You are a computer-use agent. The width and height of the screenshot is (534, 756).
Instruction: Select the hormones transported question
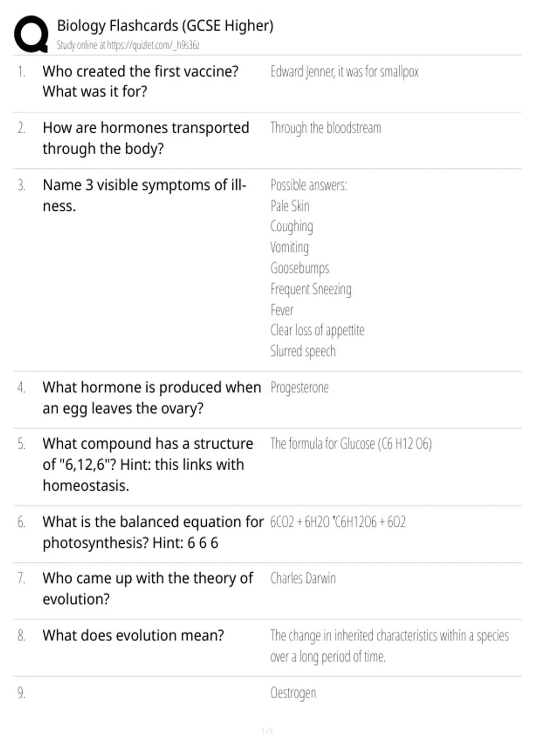pos(146,138)
